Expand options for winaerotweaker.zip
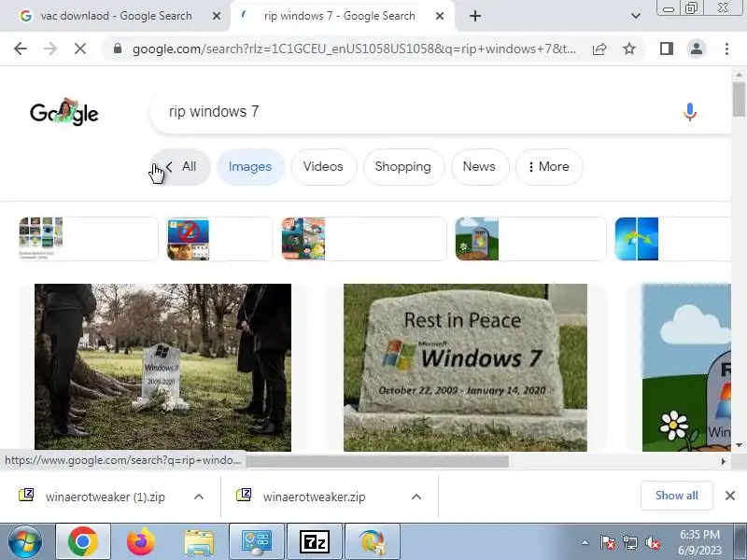 416,497
